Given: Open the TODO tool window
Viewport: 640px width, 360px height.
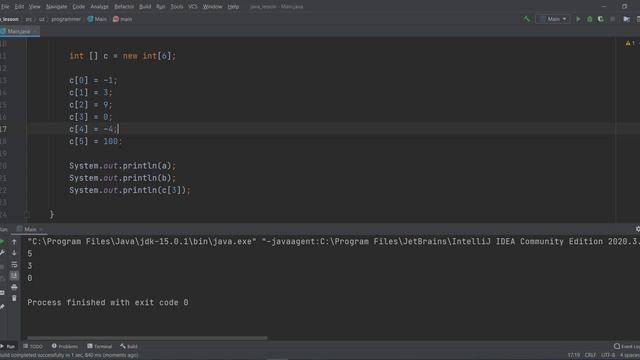Looking at the screenshot, I should tap(33, 346).
